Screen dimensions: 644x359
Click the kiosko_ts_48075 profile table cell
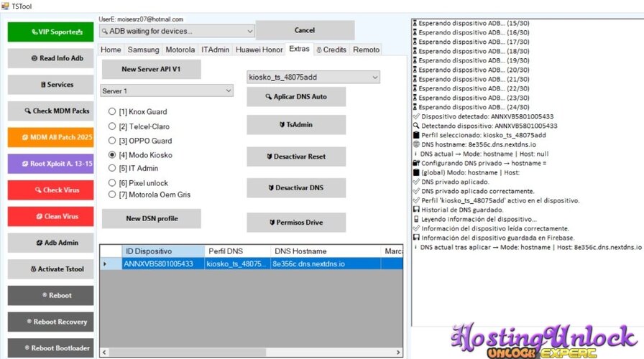(x=237, y=264)
